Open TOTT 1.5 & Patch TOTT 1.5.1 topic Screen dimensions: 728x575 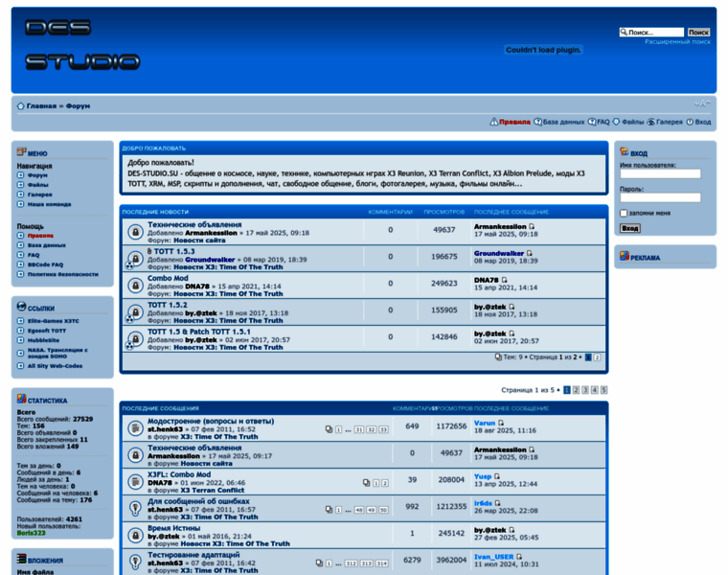[198, 332]
